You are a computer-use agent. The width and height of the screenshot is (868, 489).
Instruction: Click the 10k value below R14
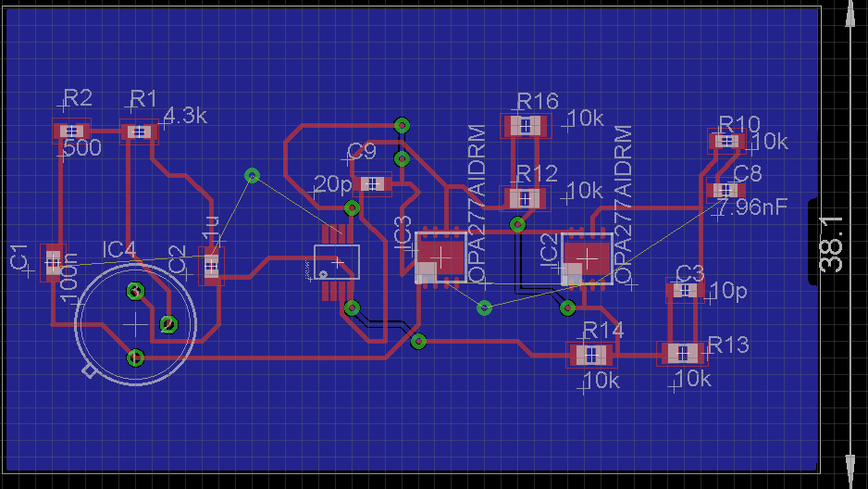[x=601, y=380]
